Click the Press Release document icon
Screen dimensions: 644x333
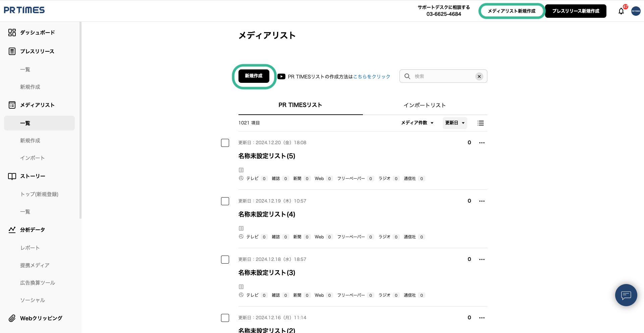12,51
